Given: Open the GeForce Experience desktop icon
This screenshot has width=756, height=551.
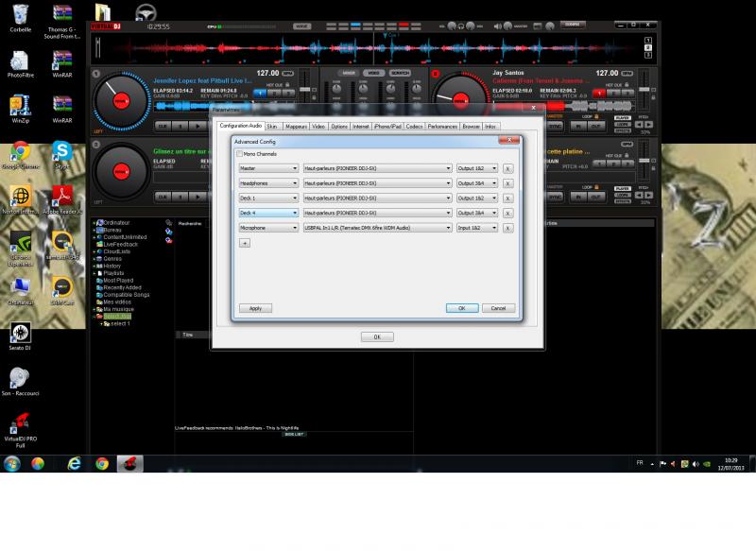Looking at the screenshot, I should pos(20,249).
